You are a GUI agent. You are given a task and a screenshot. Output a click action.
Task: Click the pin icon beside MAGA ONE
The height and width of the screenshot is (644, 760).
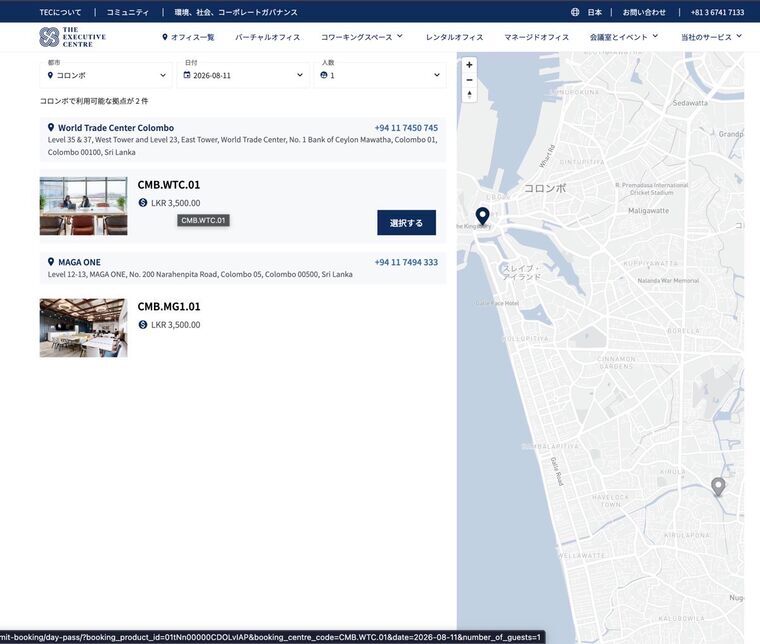51,262
